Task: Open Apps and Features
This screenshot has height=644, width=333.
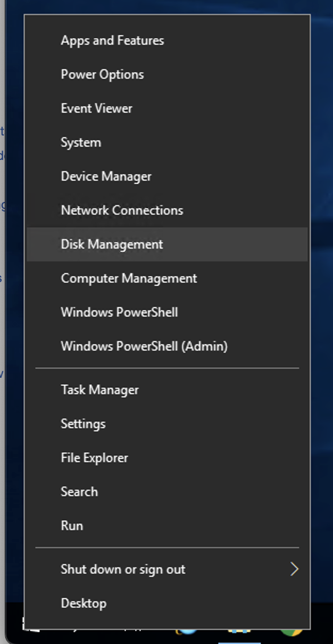Action: (x=112, y=40)
